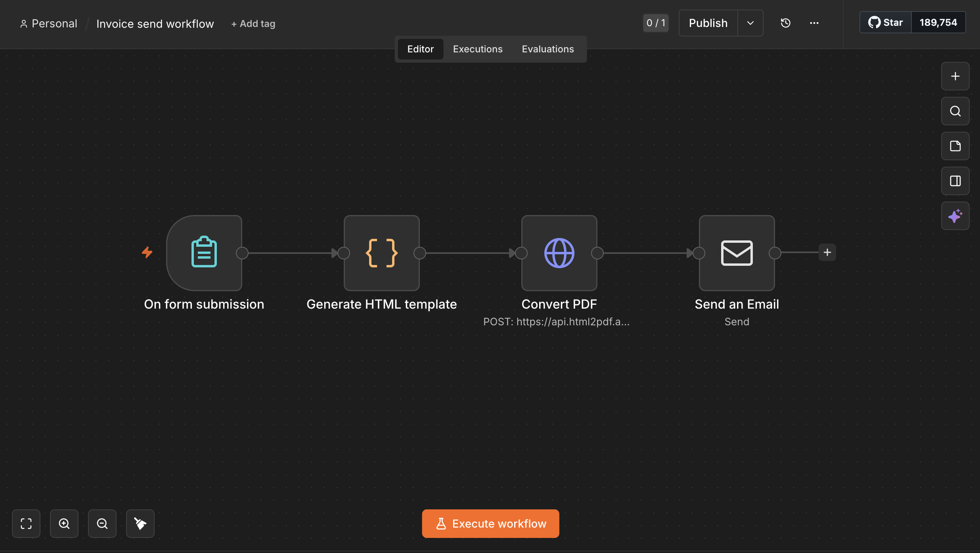Click the orange lightning trigger icon
This screenshot has width=980, height=553.
click(147, 252)
